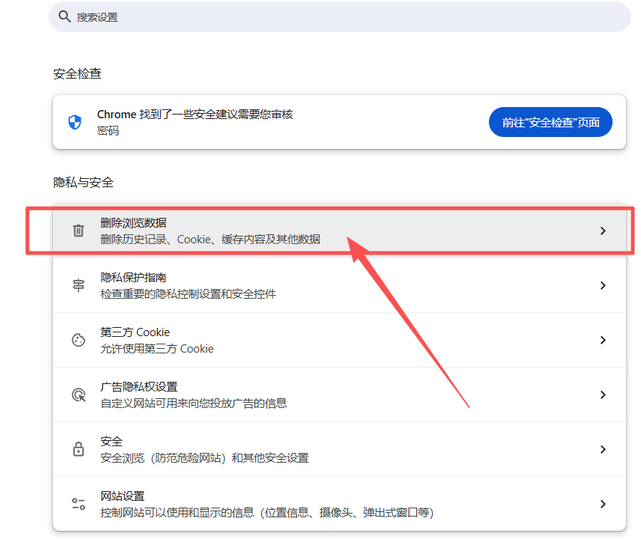Click the 密码 text under the safety check message

[108, 131]
